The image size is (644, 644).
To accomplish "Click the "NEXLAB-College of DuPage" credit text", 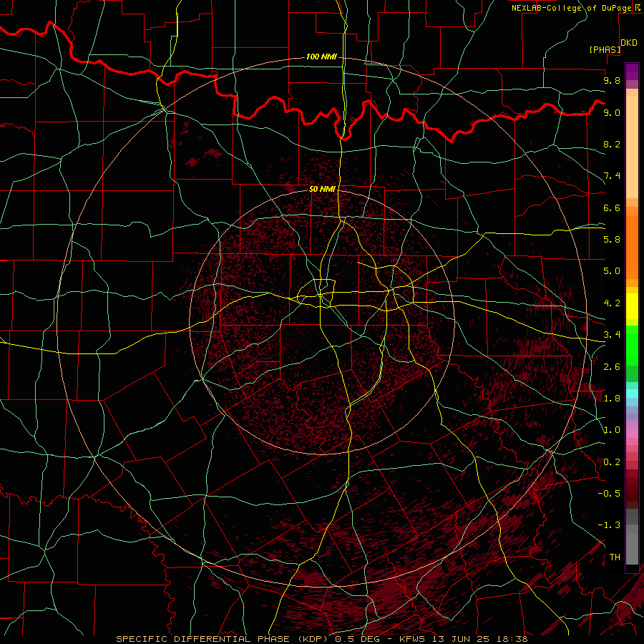I will pos(571,8).
